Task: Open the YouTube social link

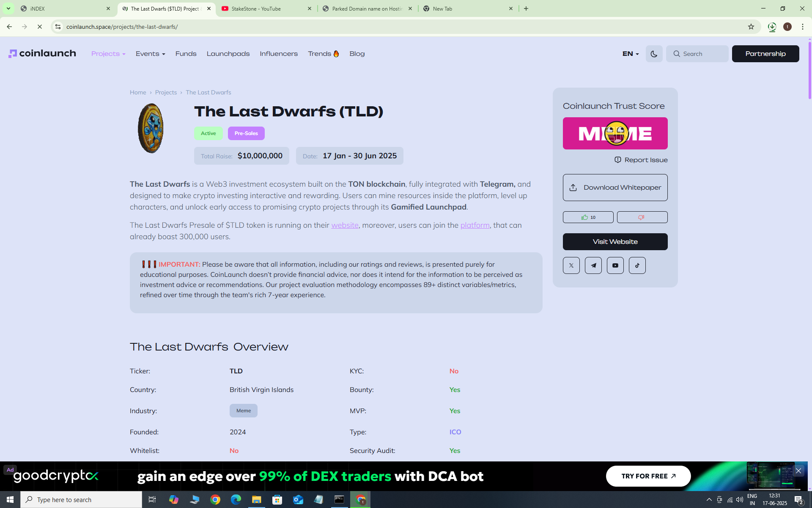Action: coord(615,265)
